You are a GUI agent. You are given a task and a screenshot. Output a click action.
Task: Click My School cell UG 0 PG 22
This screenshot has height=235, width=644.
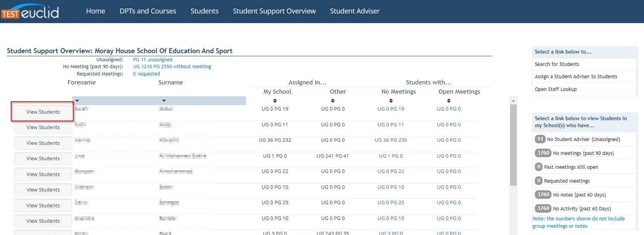point(275,171)
